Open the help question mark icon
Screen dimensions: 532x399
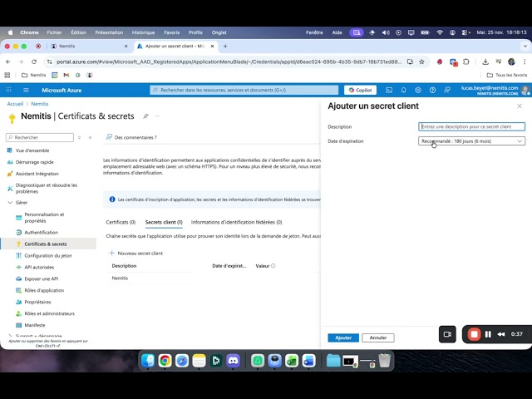(432, 90)
